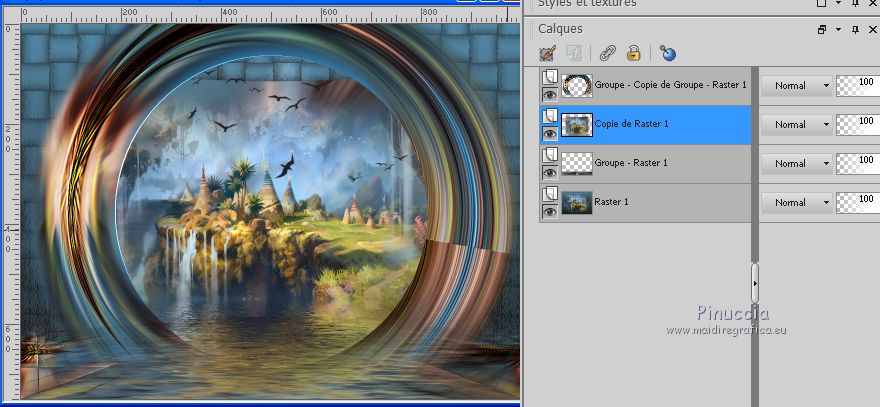
Task: Click layer type icon of Groupe - Copie de Groupe - Raster 1
Action: (551, 77)
